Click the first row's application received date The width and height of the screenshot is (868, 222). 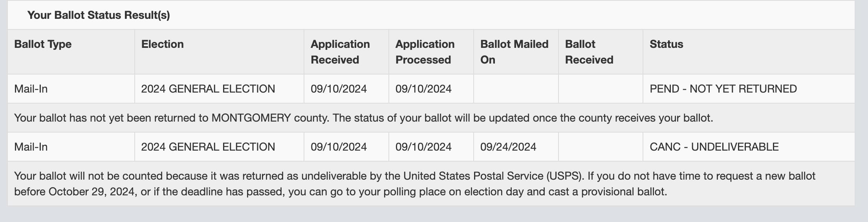339,89
